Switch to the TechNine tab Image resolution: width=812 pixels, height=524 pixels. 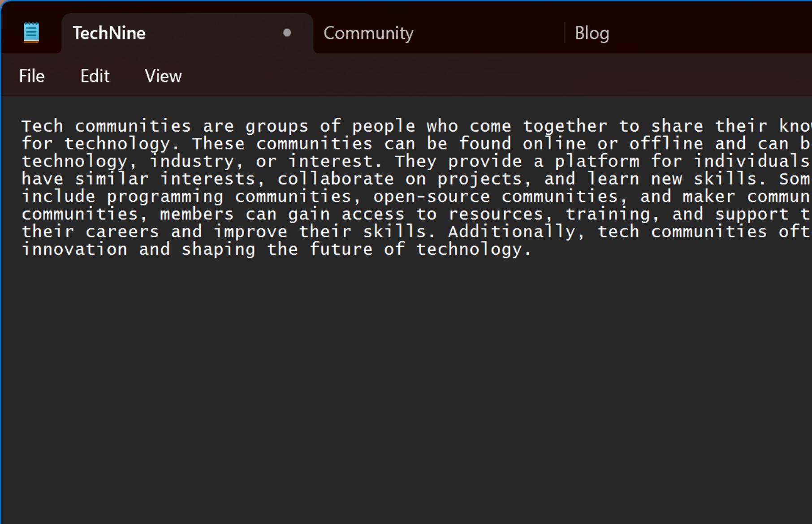click(109, 33)
